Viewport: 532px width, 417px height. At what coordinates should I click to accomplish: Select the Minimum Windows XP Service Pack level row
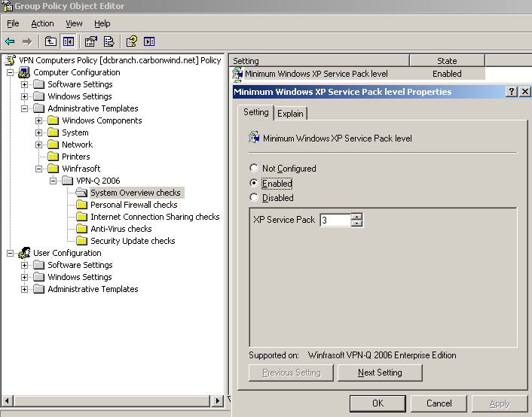[x=358, y=74]
